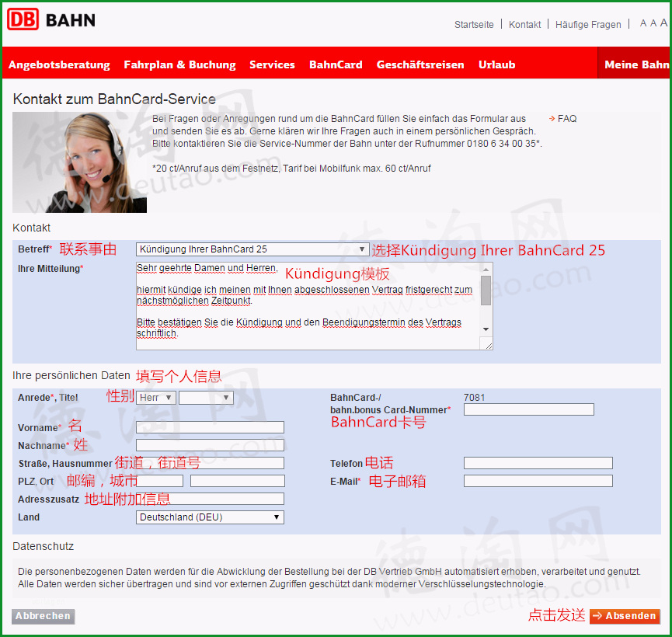Open the Anrede Herr dropdown

[156, 398]
